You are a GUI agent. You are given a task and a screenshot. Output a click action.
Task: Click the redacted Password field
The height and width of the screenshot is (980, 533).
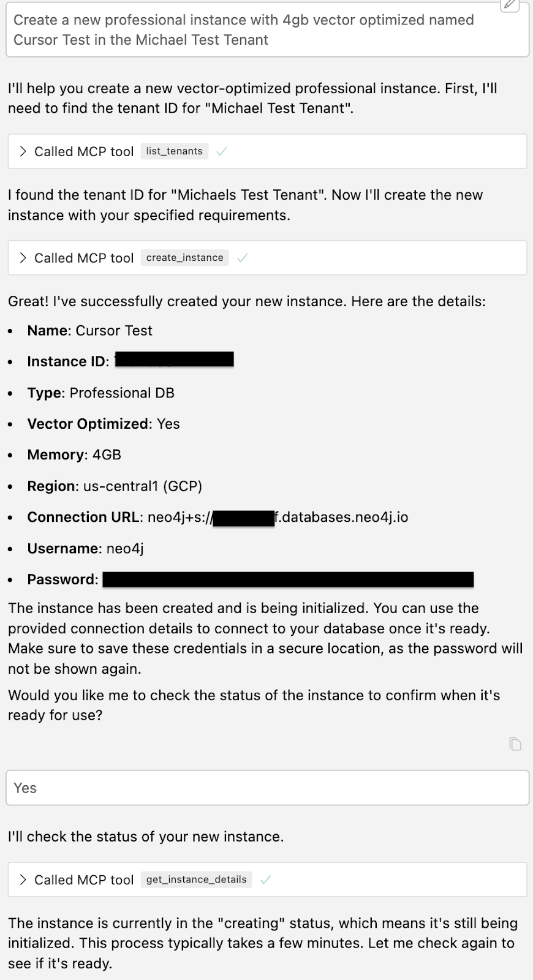click(288, 579)
